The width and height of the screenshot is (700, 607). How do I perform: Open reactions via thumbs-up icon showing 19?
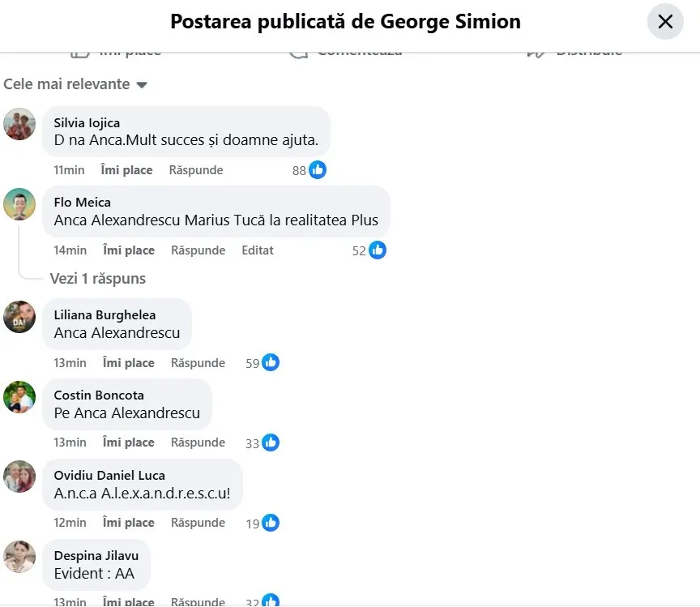(270, 523)
